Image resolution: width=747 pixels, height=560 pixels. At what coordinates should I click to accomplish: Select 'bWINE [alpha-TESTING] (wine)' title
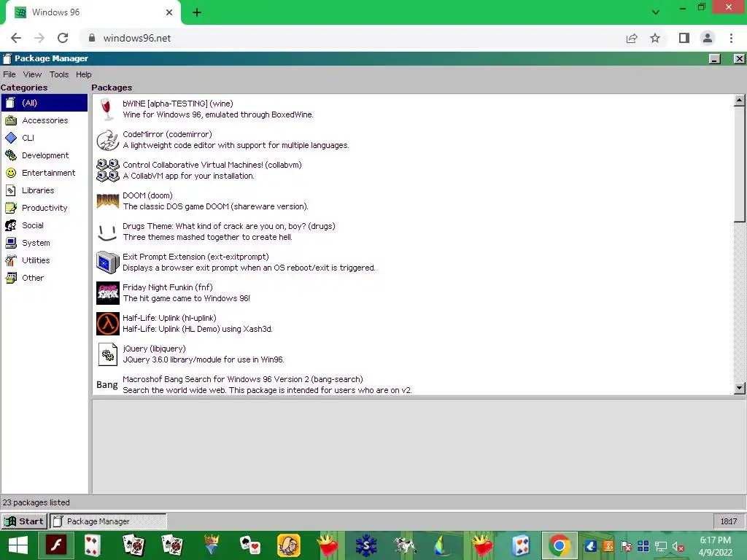(178, 104)
